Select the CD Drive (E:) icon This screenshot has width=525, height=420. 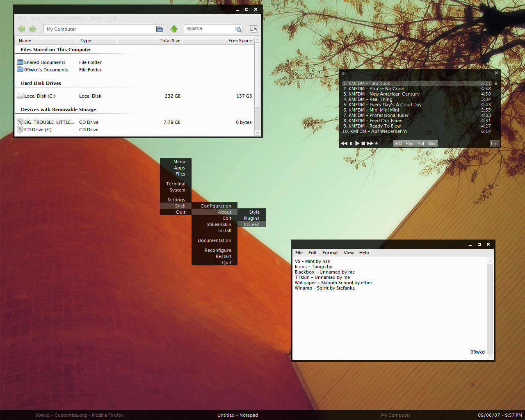coord(20,129)
